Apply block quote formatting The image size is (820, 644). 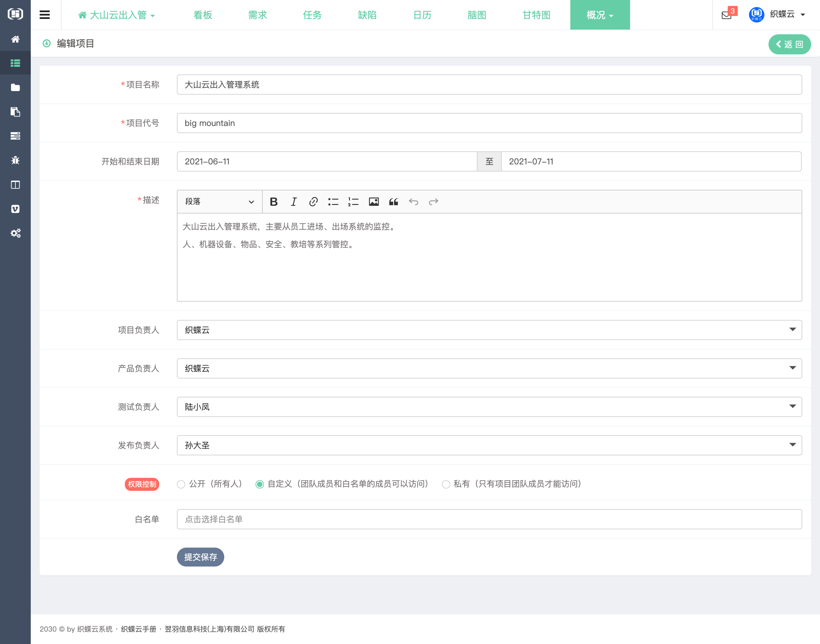click(x=393, y=202)
